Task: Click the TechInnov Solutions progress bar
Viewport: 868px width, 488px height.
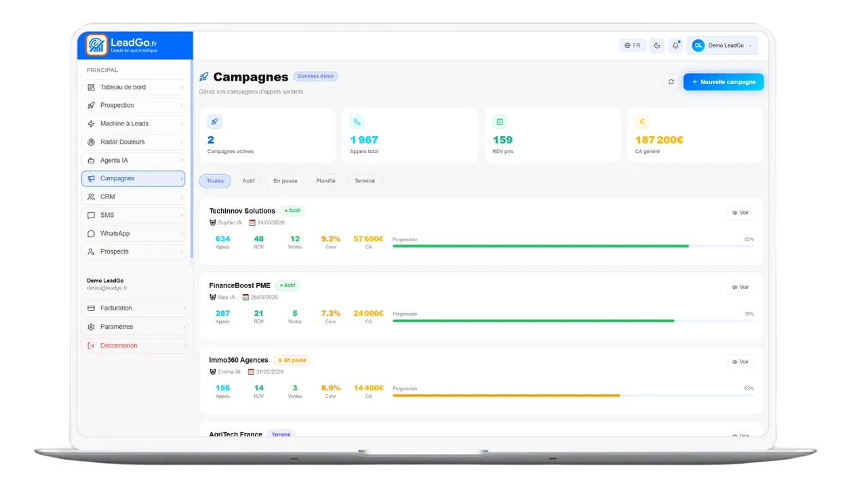Action: tap(573, 246)
